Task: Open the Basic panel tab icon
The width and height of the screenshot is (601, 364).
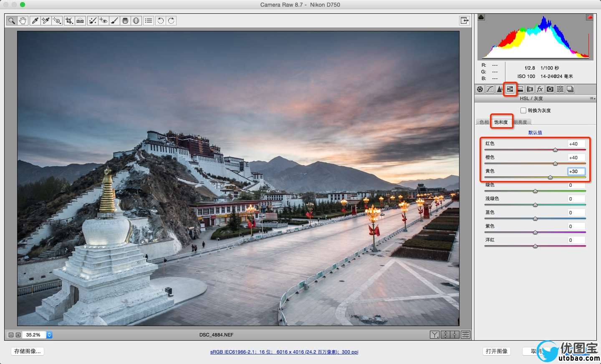Action: click(480, 89)
